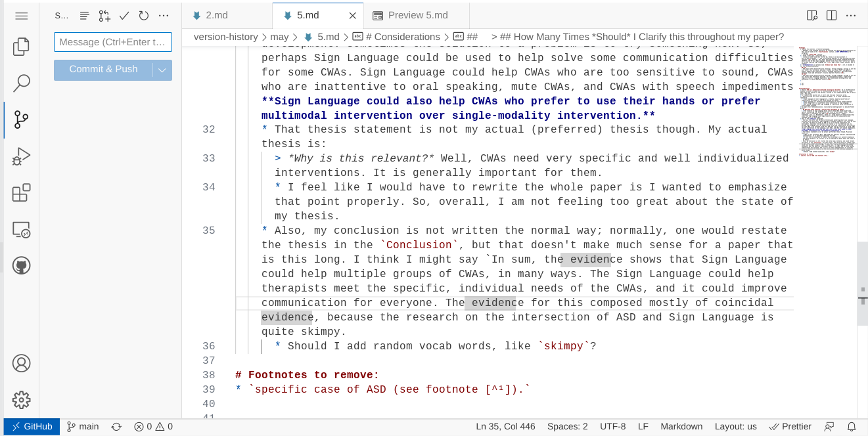Expand the Commit & Push dropdown arrow
The image size is (868, 436).
point(162,69)
